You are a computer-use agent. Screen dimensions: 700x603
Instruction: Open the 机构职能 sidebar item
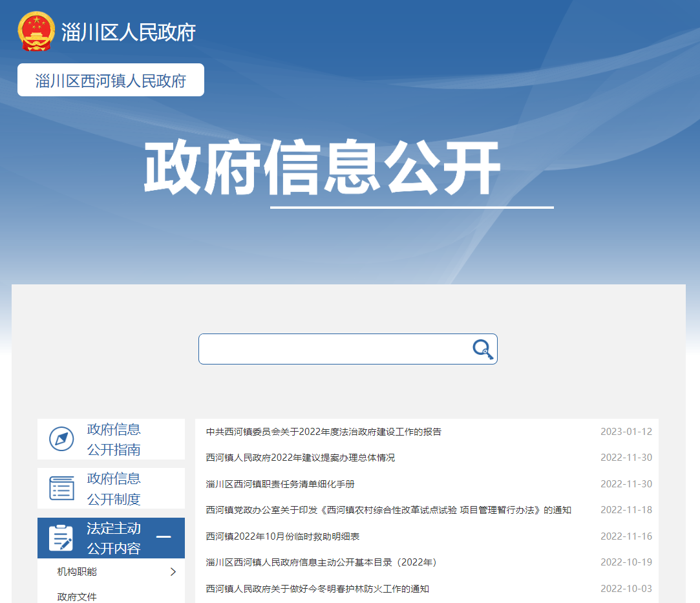point(77,571)
